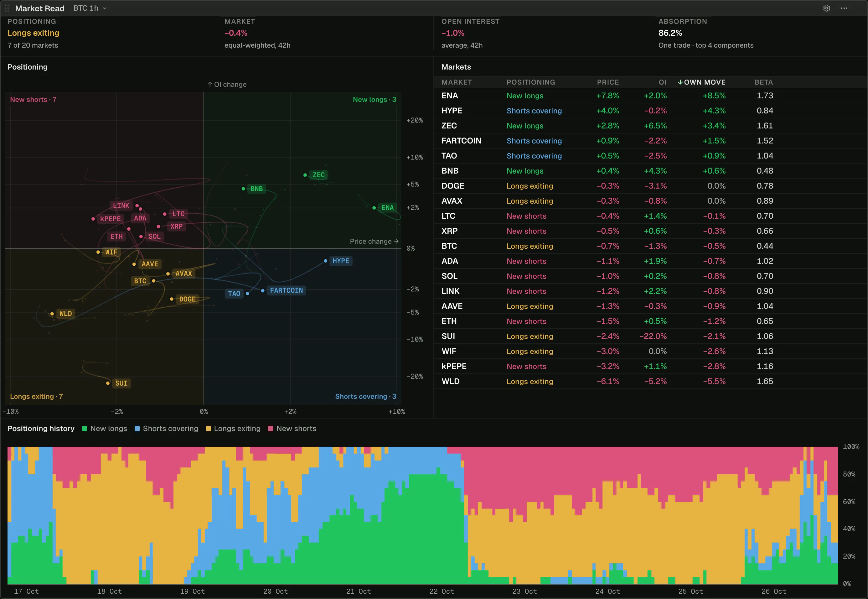Click the ZEC point label on scatter chart

coord(318,175)
